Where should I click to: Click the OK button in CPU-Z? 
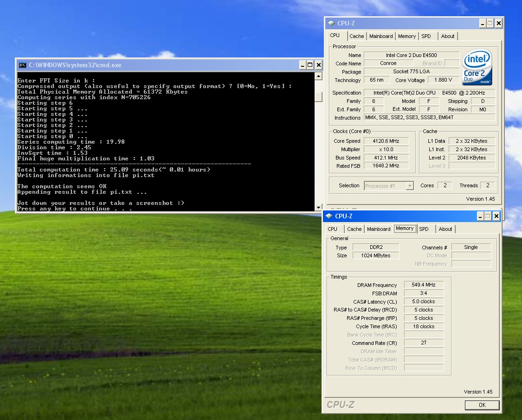482,405
